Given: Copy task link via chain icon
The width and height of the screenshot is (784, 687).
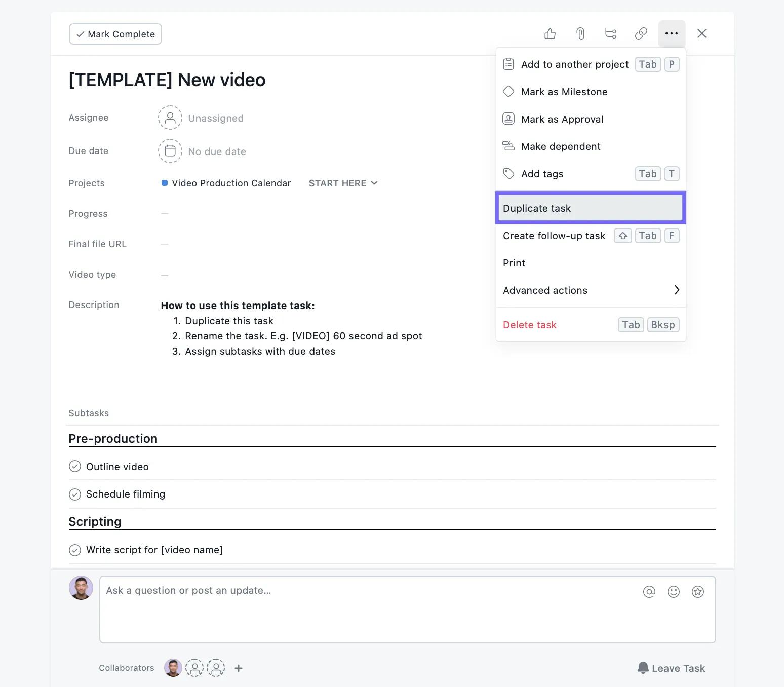Looking at the screenshot, I should pos(641,34).
